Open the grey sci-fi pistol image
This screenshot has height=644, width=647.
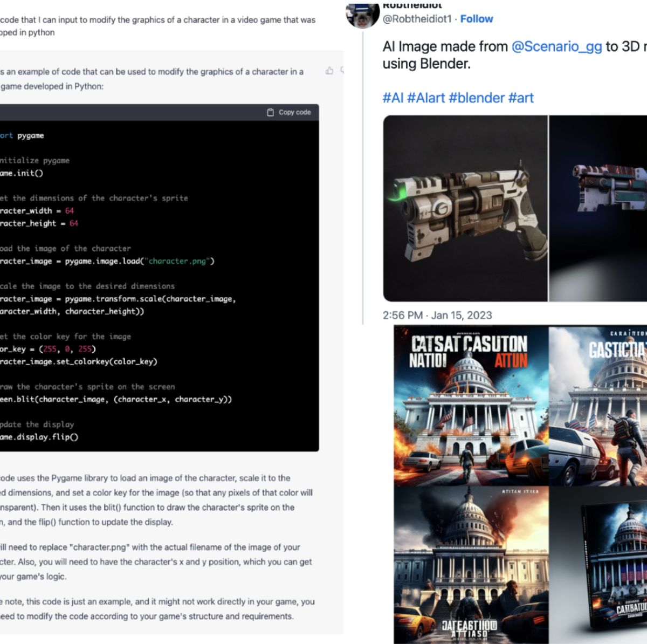click(x=465, y=208)
